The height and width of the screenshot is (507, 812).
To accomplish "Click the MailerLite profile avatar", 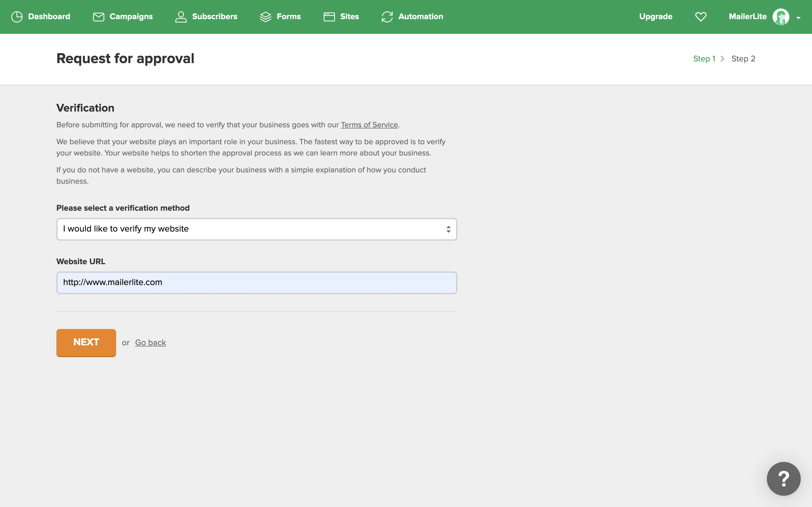I will [780, 17].
